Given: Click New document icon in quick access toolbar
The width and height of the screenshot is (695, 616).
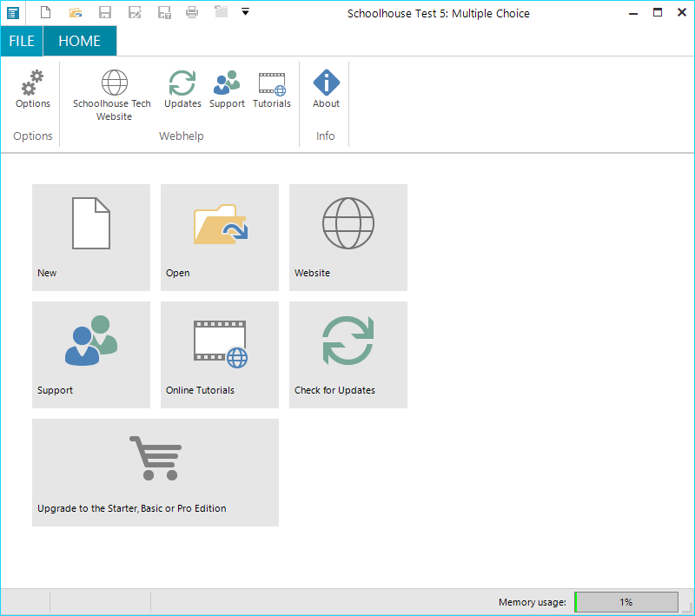Looking at the screenshot, I should click(46, 12).
